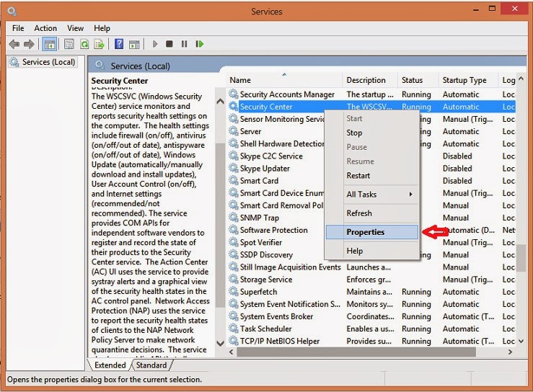Select the System Event Notification service row
This screenshot has width=533, height=392.
pyautogui.click(x=371, y=304)
